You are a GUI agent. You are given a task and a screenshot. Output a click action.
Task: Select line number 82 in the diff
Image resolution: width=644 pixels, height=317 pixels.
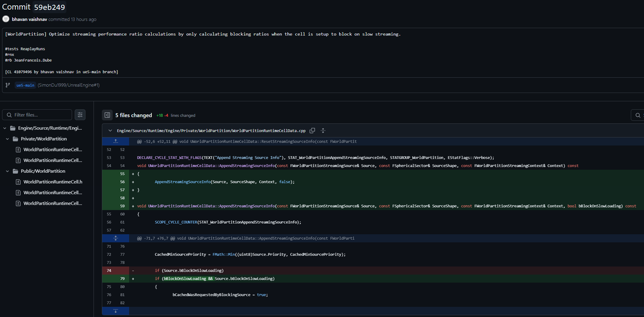pyautogui.click(x=122, y=303)
